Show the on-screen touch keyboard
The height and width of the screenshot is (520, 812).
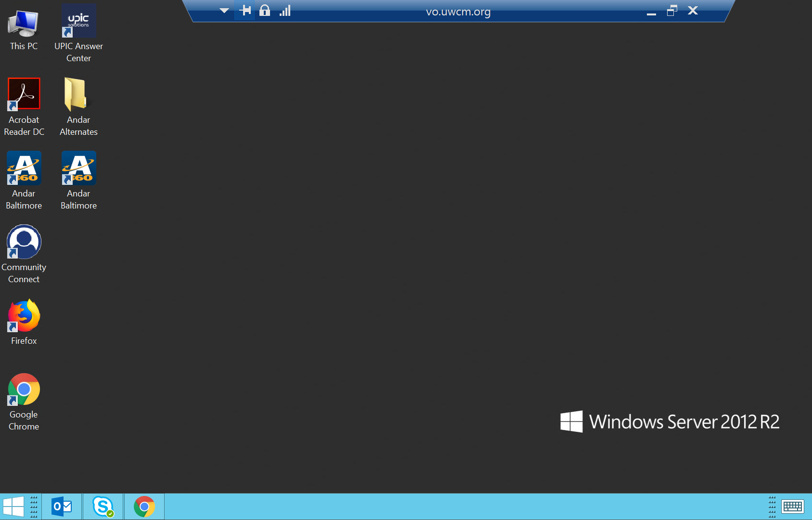coord(792,507)
